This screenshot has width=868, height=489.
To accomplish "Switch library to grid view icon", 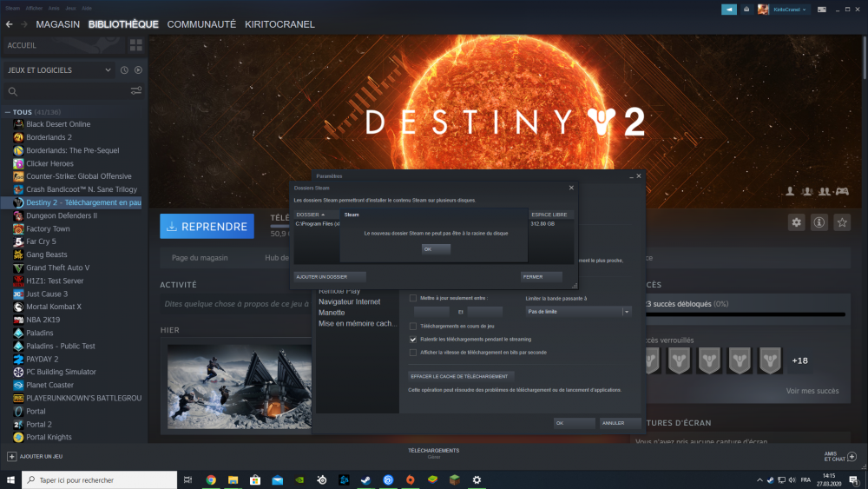I will 136,45.
